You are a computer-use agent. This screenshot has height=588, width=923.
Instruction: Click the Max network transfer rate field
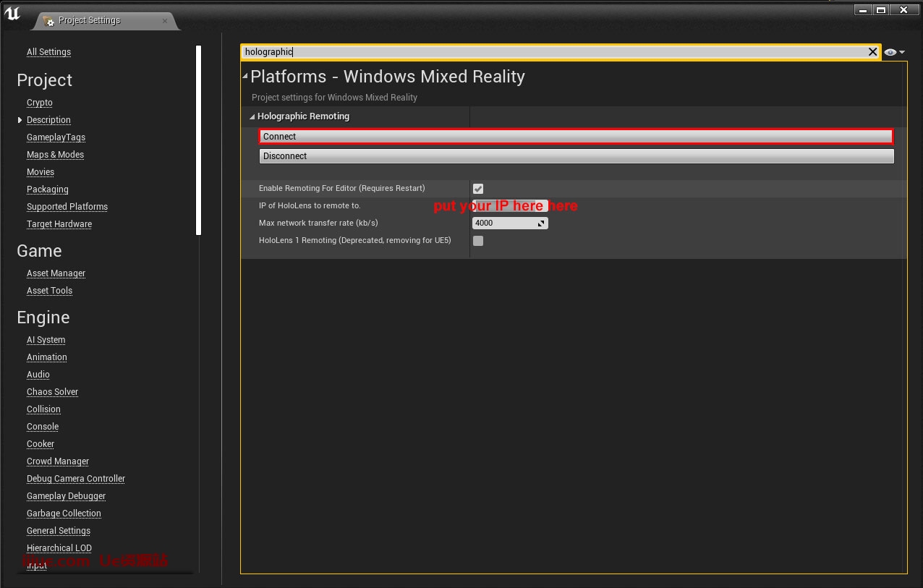click(505, 223)
